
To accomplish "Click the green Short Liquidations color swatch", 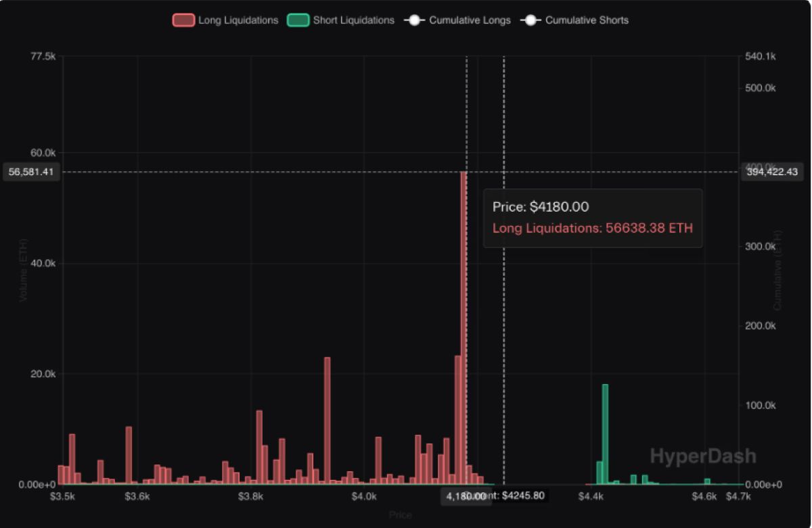I will click(x=298, y=20).
